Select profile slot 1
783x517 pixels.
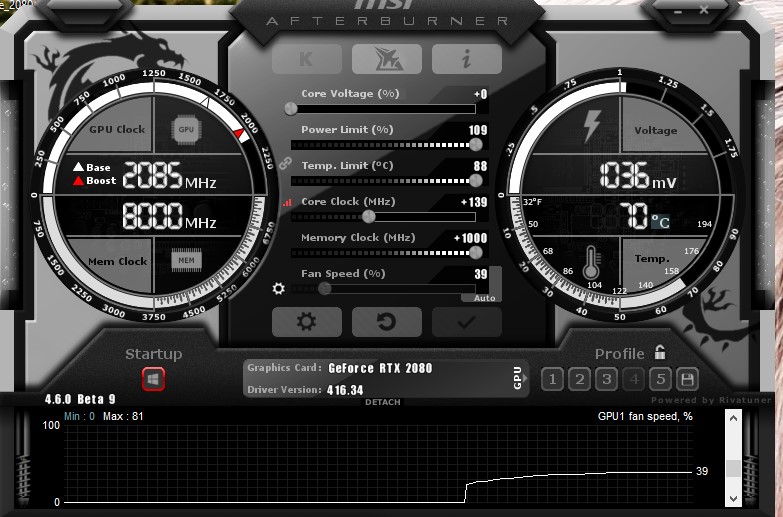pos(552,379)
